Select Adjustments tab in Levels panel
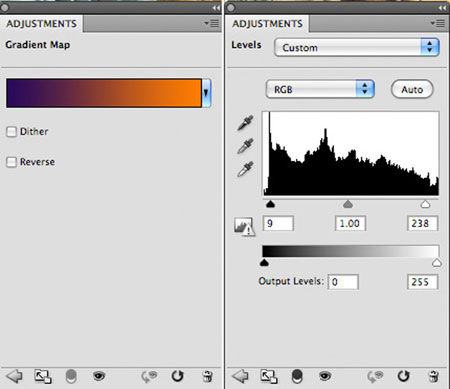This screenshot has height=389, width=450. tap(267, 24)
